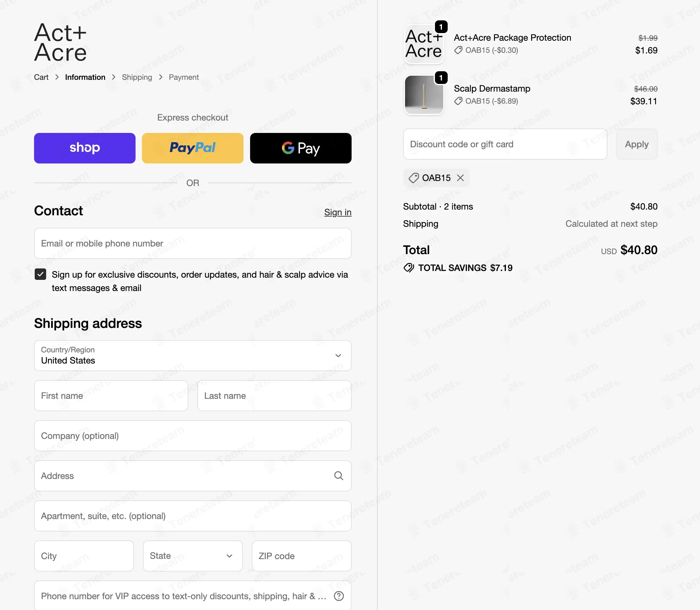The height and width of the screenshot is (610, 700).
Task: Click the discount tag icon under Scalp Dermastamp
Action: point(458,101)
